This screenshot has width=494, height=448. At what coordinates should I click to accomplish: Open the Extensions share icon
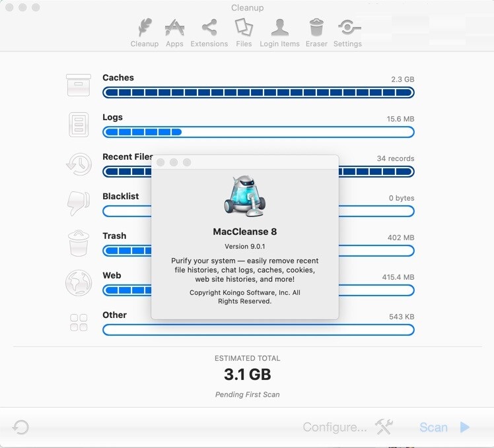coord(209,27)
